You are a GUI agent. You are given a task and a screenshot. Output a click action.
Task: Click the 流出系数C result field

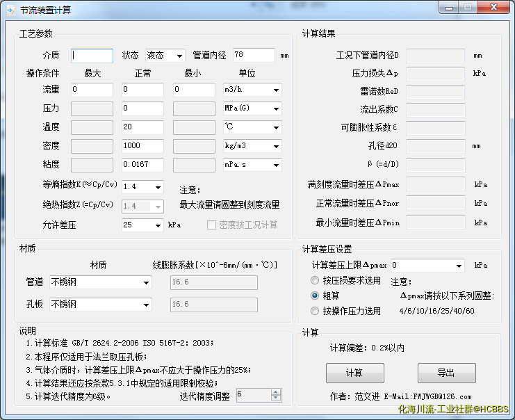tap(436, 110)
